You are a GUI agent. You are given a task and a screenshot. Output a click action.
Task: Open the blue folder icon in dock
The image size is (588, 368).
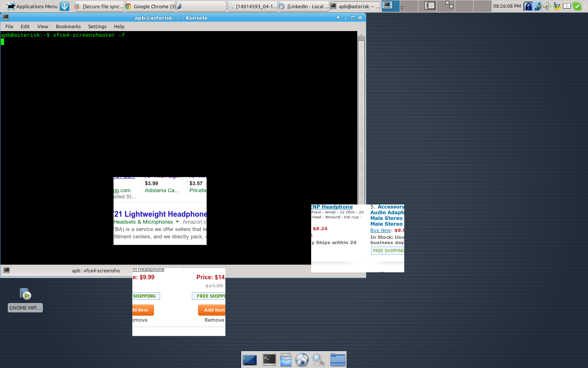(338, 360)
